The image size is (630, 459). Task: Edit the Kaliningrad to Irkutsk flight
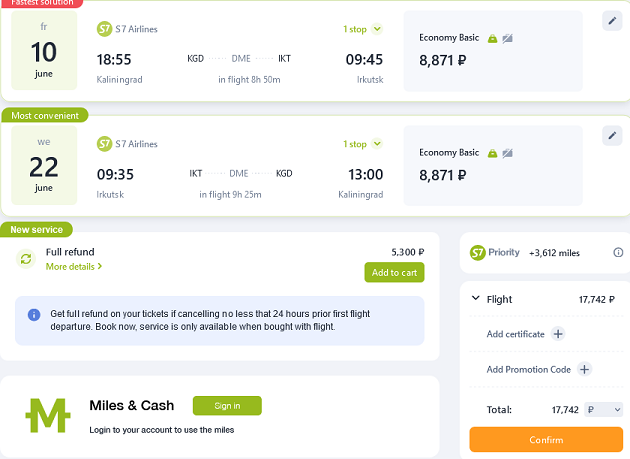[612, 21]
